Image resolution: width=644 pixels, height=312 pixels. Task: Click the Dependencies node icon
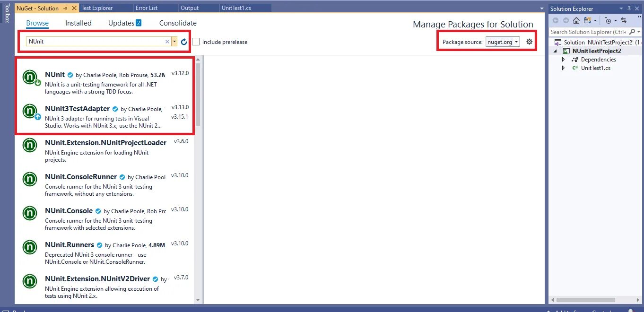(x=575, y=60)
